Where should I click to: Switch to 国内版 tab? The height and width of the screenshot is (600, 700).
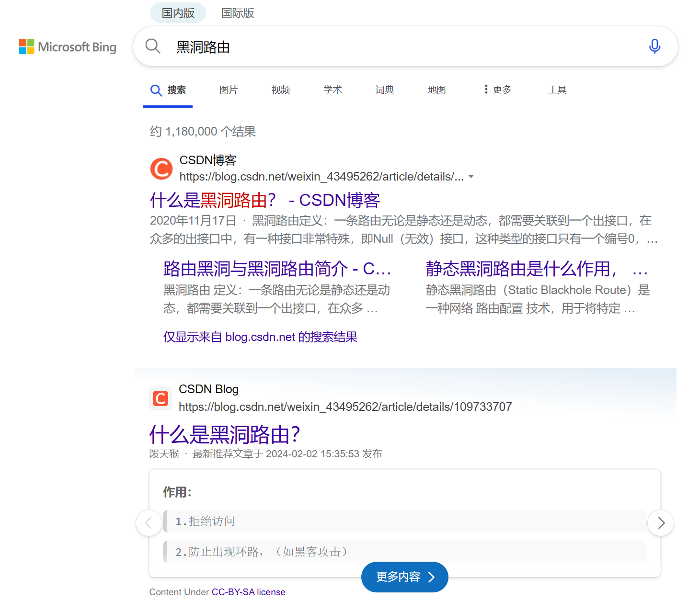(178, 13)
